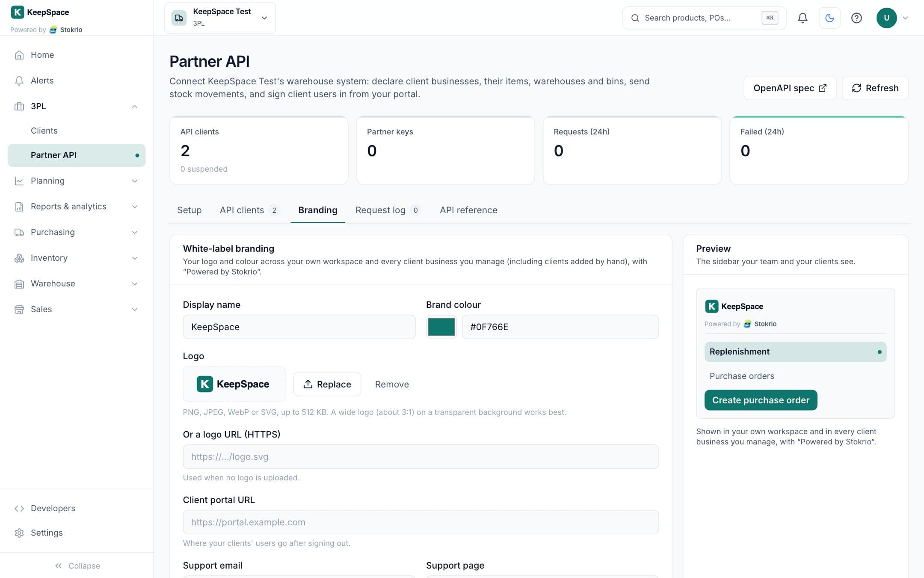
Task: Click the logo URL input field
Action: pyautogui.click(x=421, y=456)
